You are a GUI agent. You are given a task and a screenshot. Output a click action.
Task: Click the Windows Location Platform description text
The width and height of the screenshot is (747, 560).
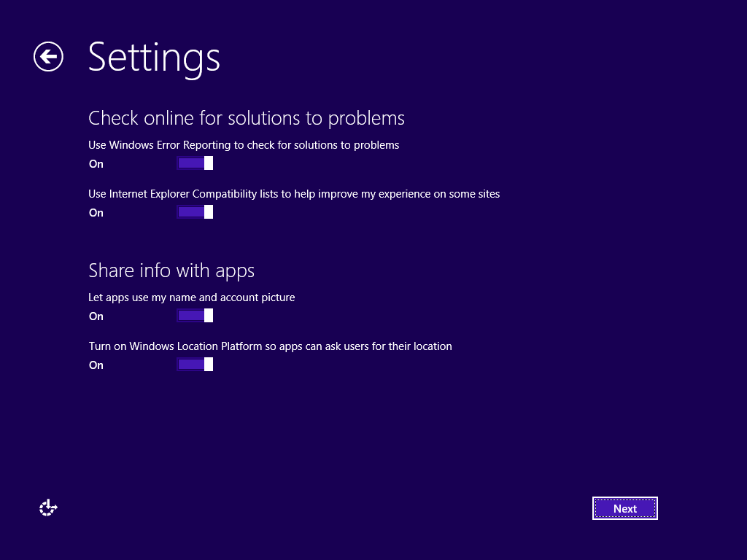(270, 346)
